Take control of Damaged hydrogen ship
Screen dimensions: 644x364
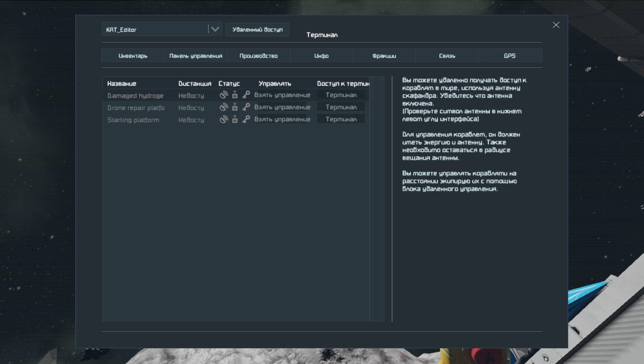[x=282, y=95]
